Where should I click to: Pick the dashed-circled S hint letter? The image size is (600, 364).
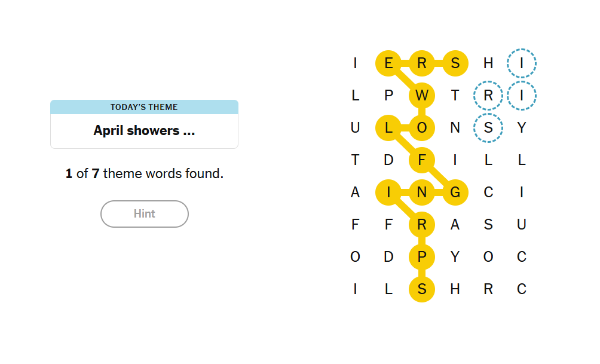(x=488, y=128)
